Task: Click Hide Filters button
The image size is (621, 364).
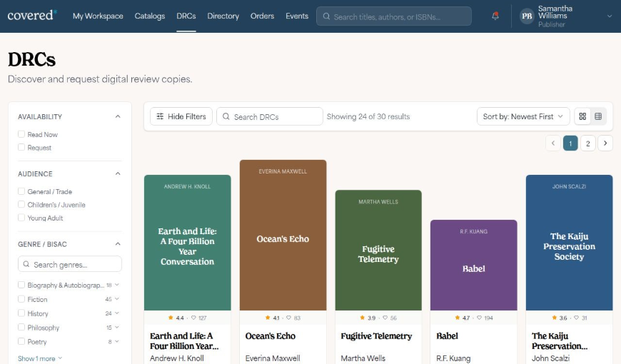Action: tap(181, 116)
